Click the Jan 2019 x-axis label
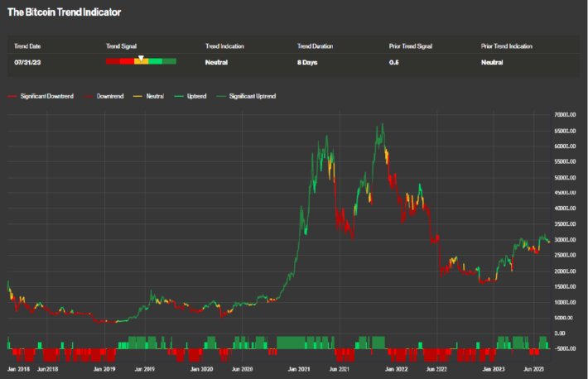The image size is (588, 379). click(104, 369)
